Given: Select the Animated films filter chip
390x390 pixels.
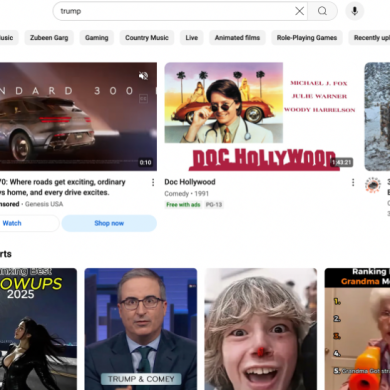Looking at the screenshot, I should [237, 38].
